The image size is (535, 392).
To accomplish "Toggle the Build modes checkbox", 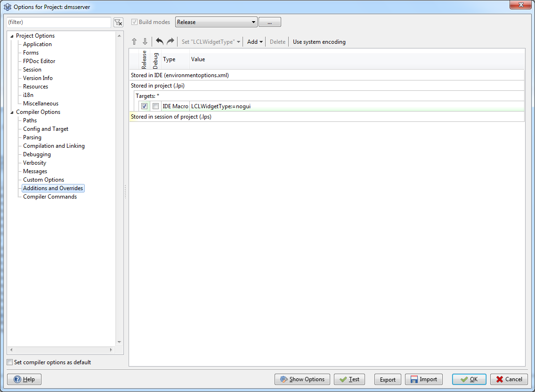I will pyautogui.click(x=134, y=22).
